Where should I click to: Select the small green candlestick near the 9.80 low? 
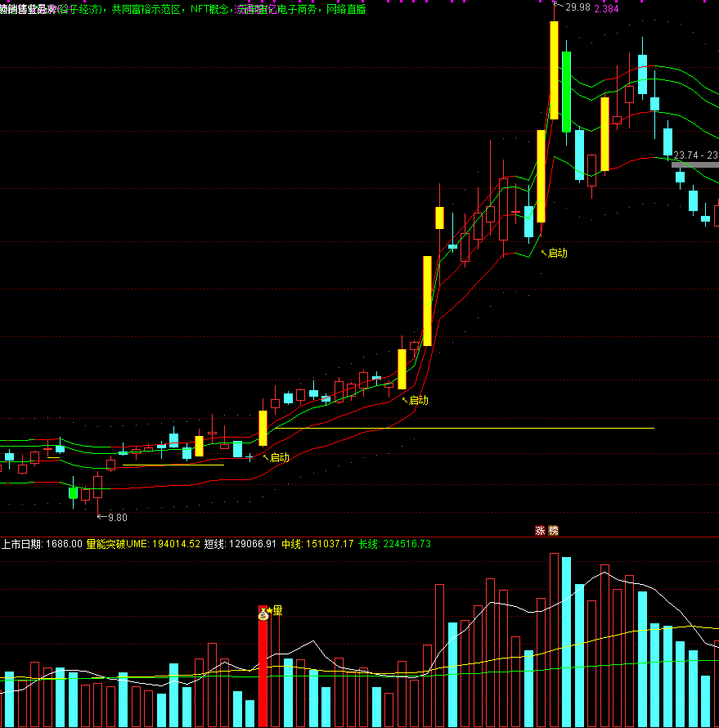[x=73, y=492]
